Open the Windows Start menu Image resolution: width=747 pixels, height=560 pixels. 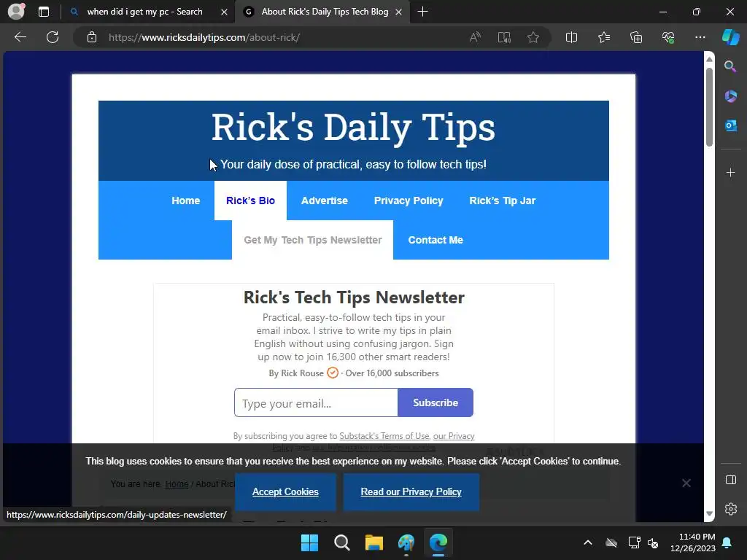click(309, 542)
